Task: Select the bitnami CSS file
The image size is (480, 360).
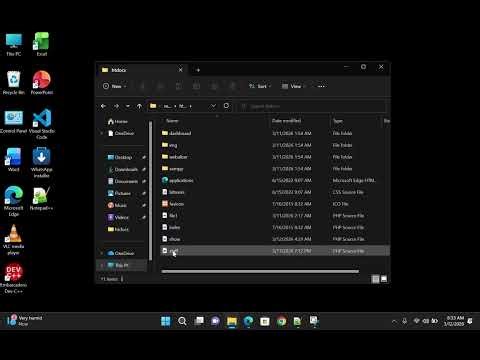Action: click(275, 192)
